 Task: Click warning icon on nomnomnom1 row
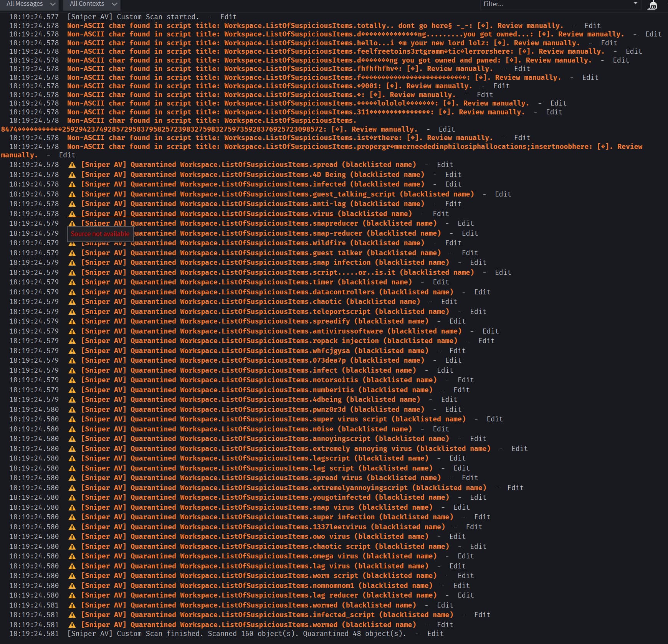[x=72, y=586]
